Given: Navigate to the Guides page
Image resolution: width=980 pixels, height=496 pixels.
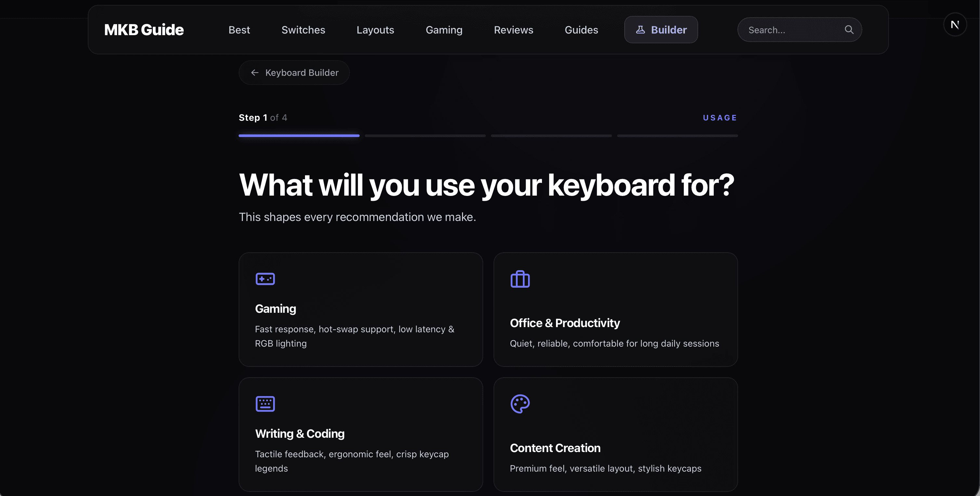Looking at the screenshot, I should pos(581,30).
